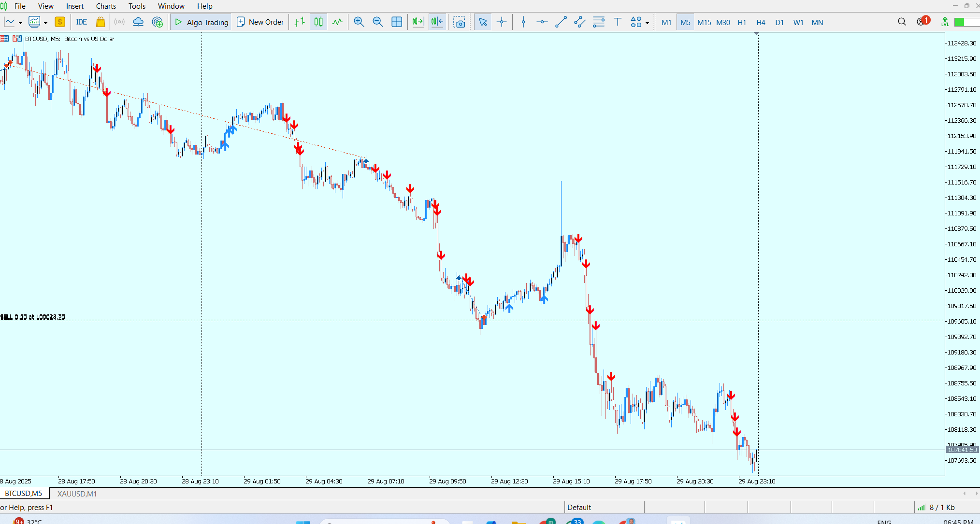Expand the indicators list dropdown arrow
This screenshot has height=524, width=980.
pos(45,23)
